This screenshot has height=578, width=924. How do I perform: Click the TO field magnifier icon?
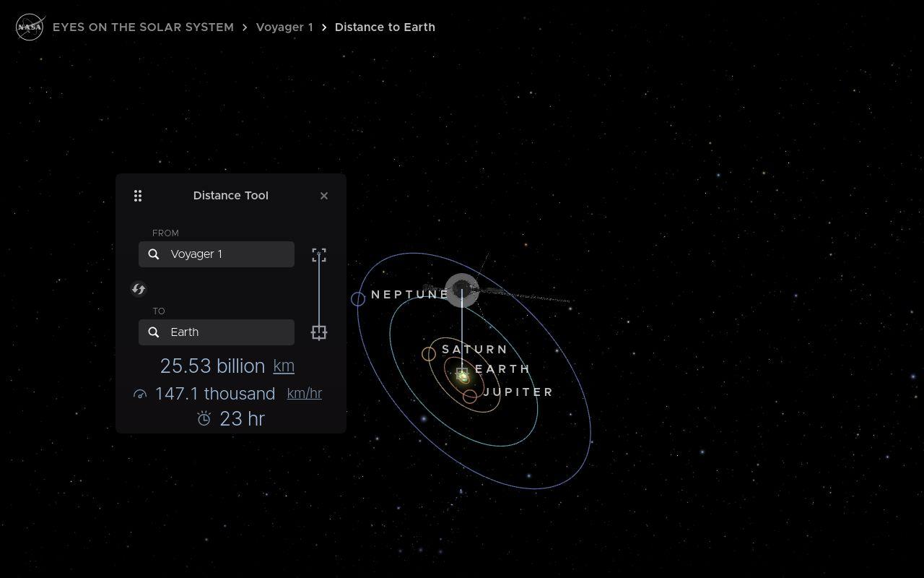(x=154, y=332)
